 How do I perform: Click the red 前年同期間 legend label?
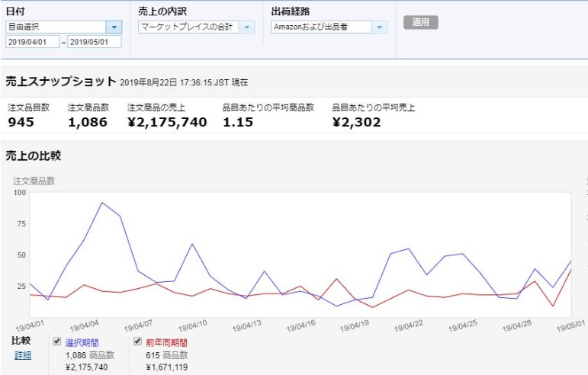pos(165,343)
